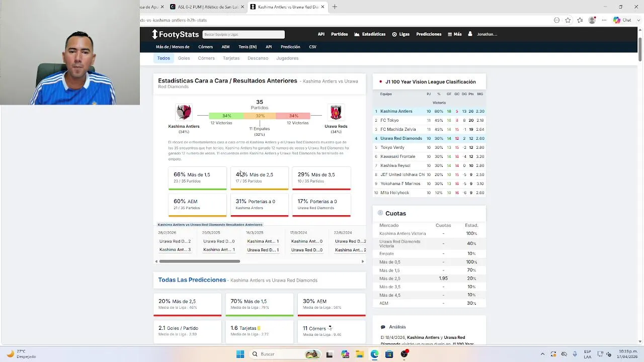This screenshot has height=362, width=644.
Task: Select the Todos stats tab
Action: tap(164, 58)
